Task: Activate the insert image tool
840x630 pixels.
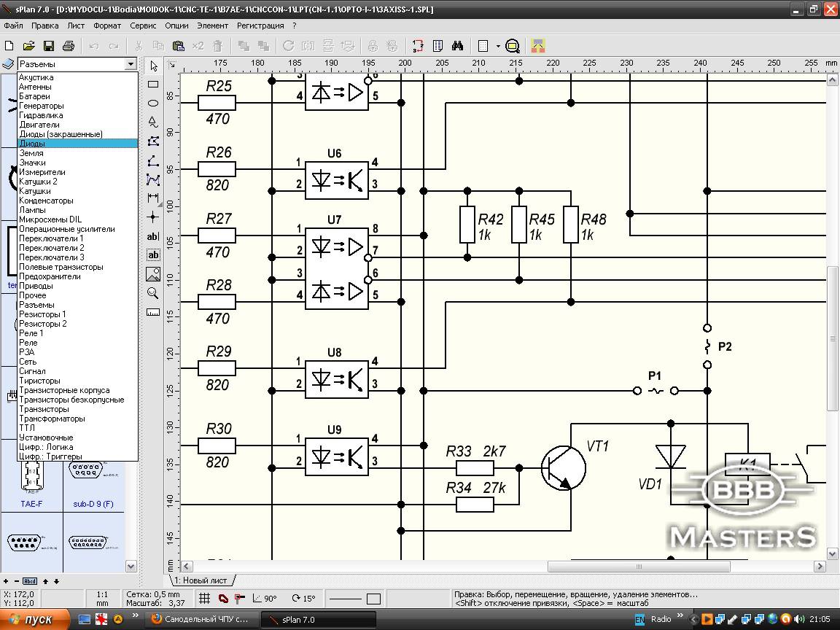Action: click(153, 274)
